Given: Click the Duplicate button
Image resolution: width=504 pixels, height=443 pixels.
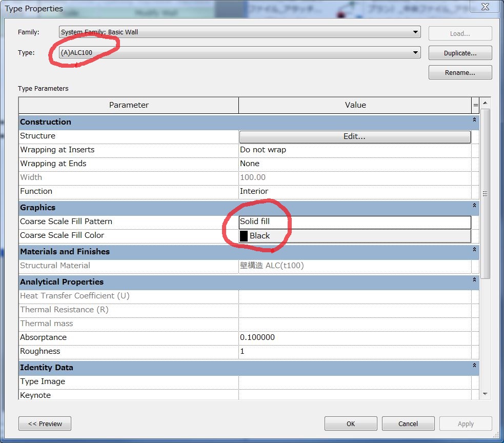Looking at the screenshot, I should [x=459, y=52].
